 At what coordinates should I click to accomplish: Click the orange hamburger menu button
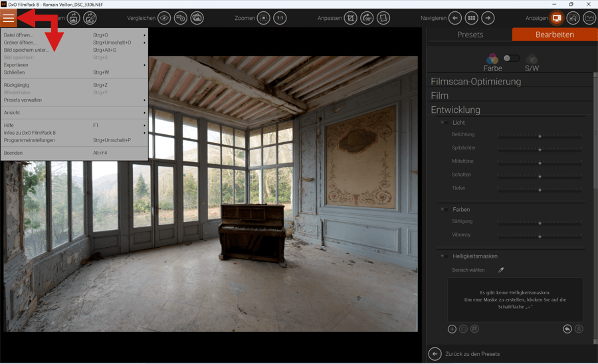(9, 18)
